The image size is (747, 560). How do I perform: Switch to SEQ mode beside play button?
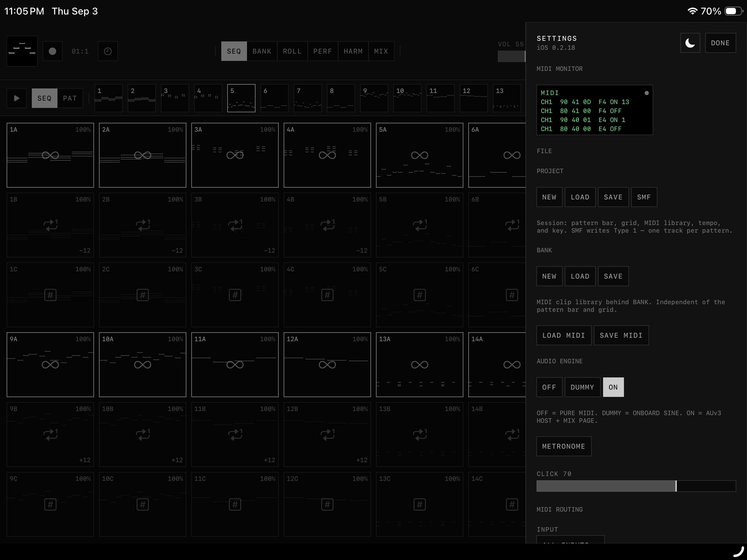(x=44, y=98)
